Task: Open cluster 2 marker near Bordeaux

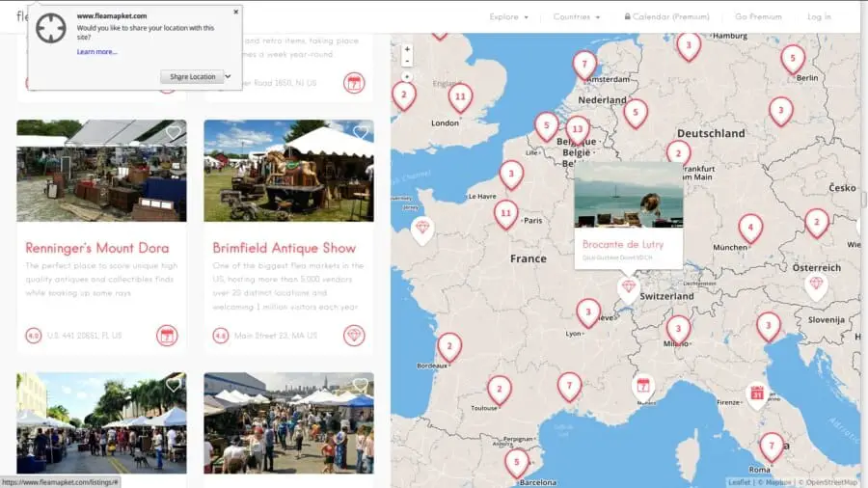Action: point(448,348)
